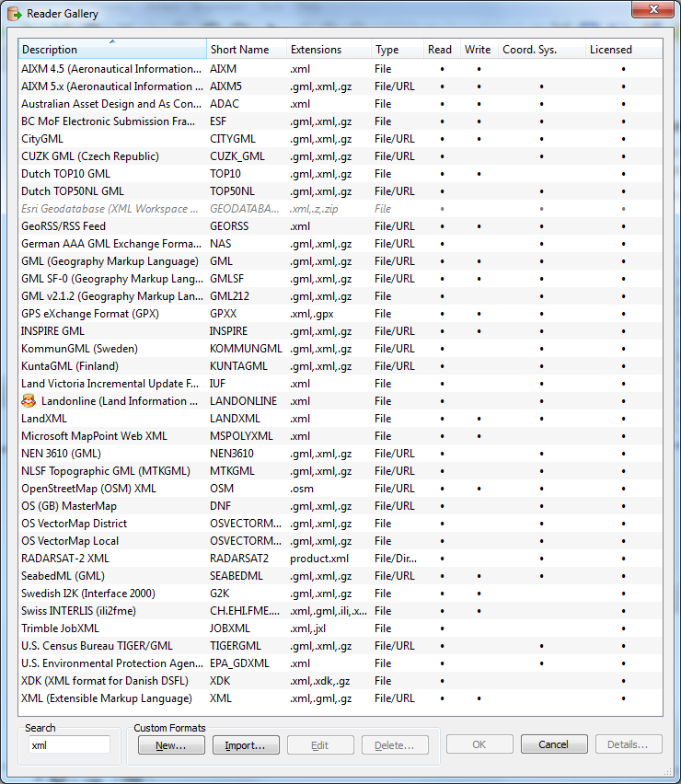Screen dimensions: 681x784
Task: Select the AIXM 5.x row
Action: 340,86
